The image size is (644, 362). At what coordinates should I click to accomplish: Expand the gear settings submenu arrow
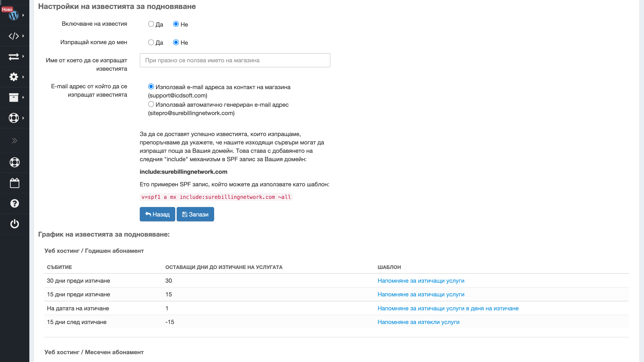[23, 77]
